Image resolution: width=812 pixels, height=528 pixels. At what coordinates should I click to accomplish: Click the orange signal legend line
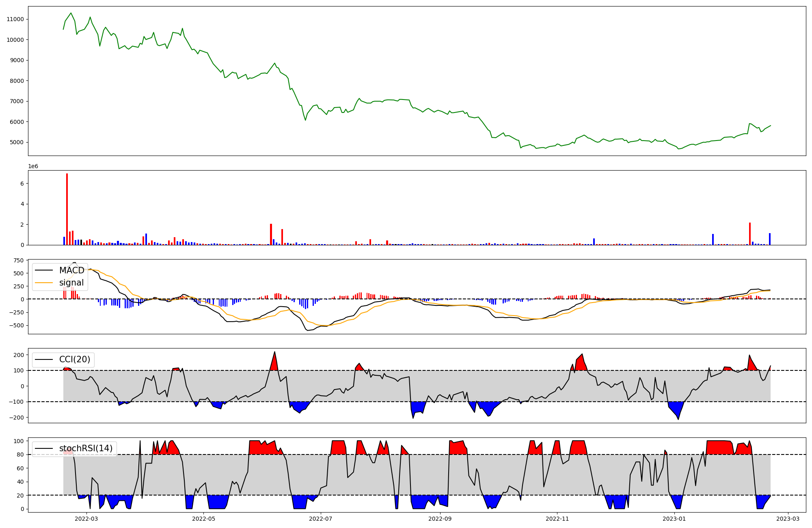[44, 283]
